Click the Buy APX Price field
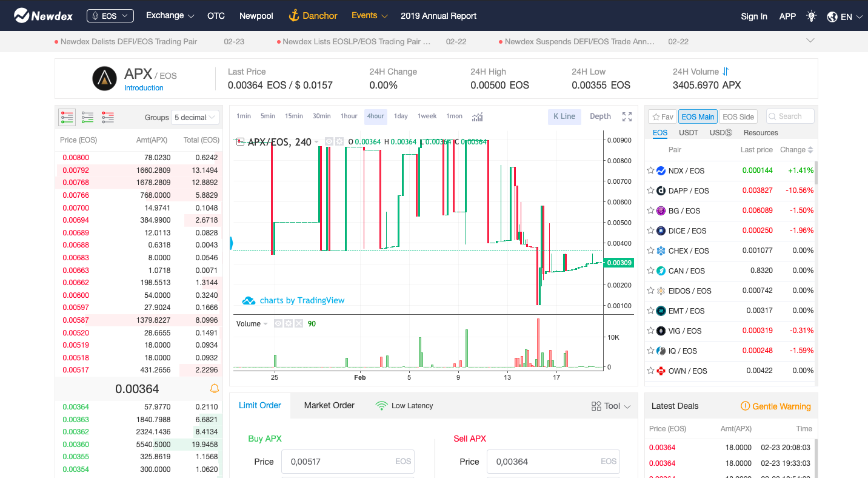 (x=348, y=462)
